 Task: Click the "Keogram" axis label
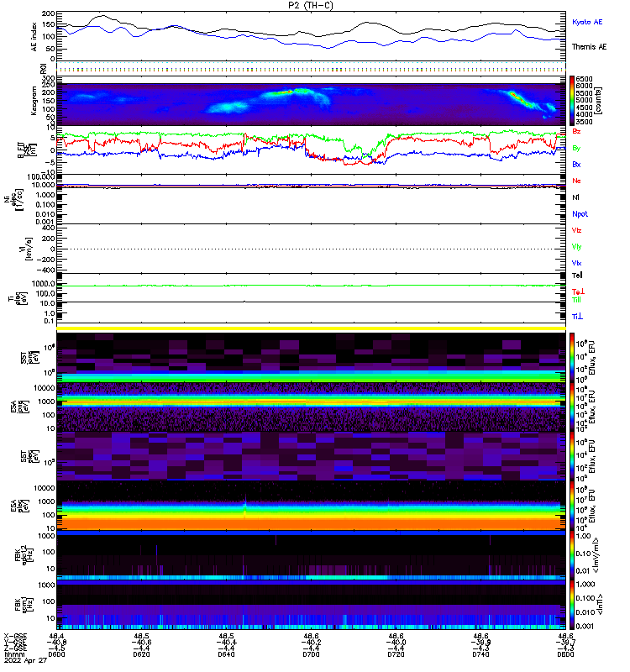click(34, 101)
